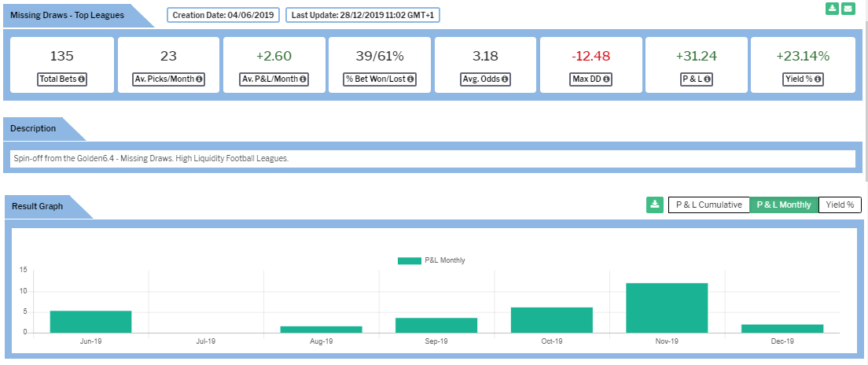Image resolution: width=868 pixels, height=365 pixels.
Task: Click info icon next to Total Bets
Action: [82, 79]
